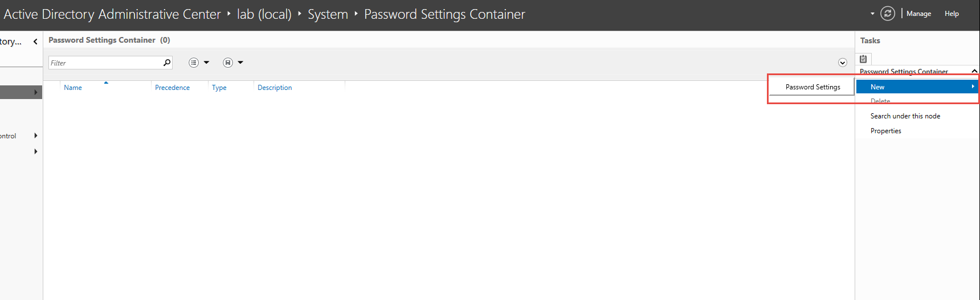Click the list view options icon
The width and height of the screenshot is (980, 300).
194,63
